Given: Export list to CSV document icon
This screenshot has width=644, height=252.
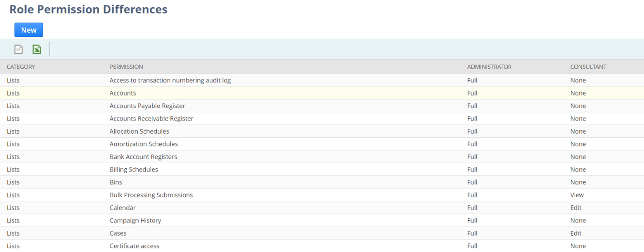Looking at the screenshot, I should tap(19, 49).
